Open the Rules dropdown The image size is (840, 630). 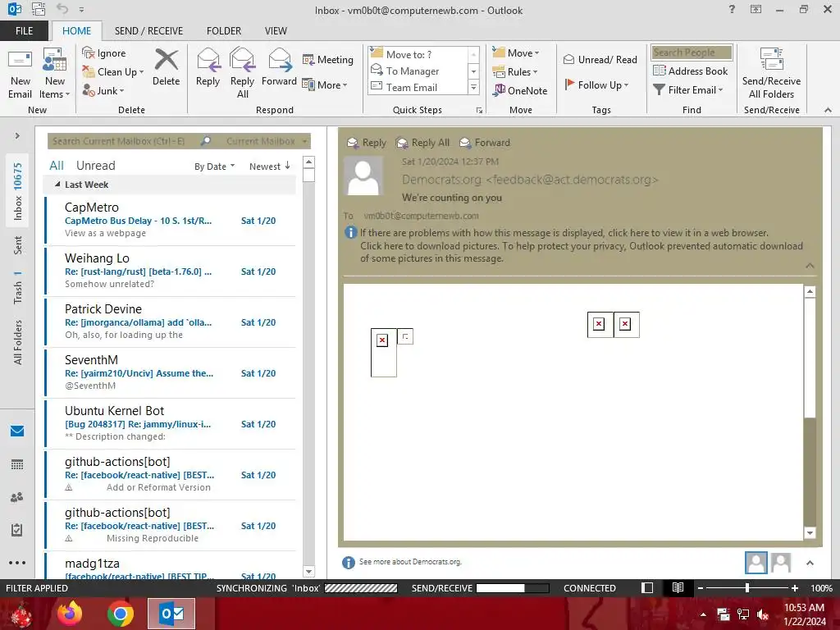[x=515, y=72]
